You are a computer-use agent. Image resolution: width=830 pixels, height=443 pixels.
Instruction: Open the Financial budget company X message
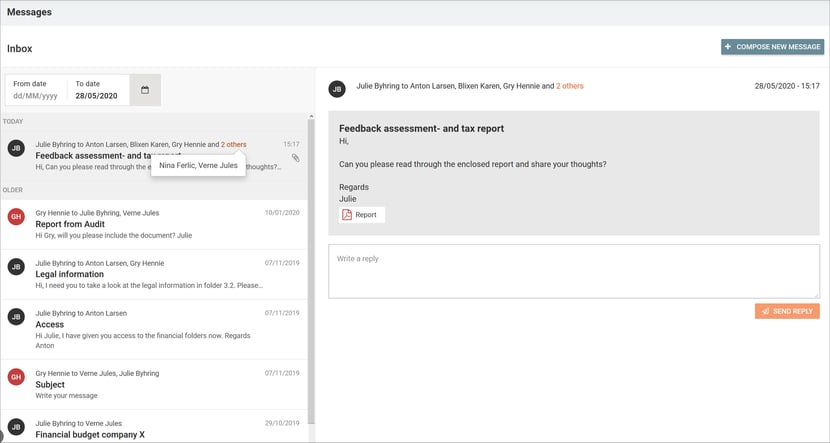154,429
